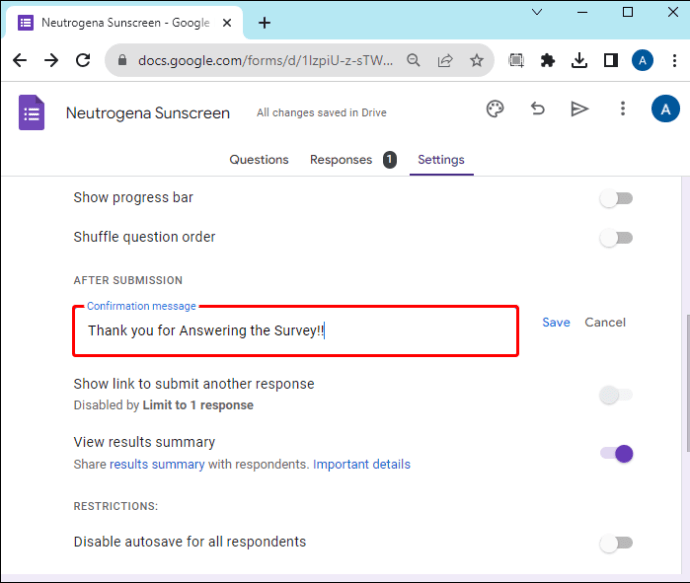Save the confirmation message
The image size is (690, 583).
556,323
